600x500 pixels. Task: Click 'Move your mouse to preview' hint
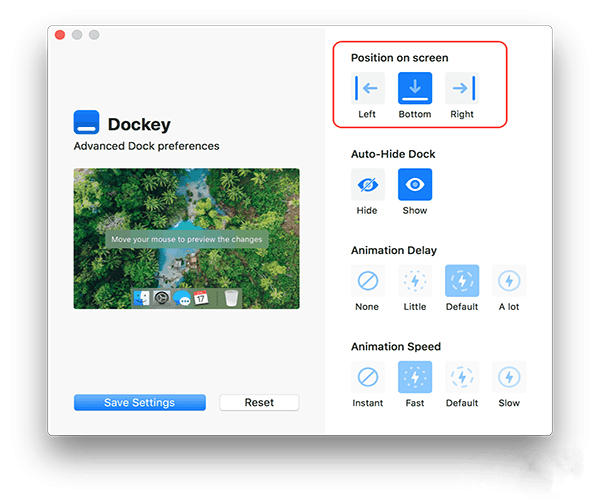[187, 239]
